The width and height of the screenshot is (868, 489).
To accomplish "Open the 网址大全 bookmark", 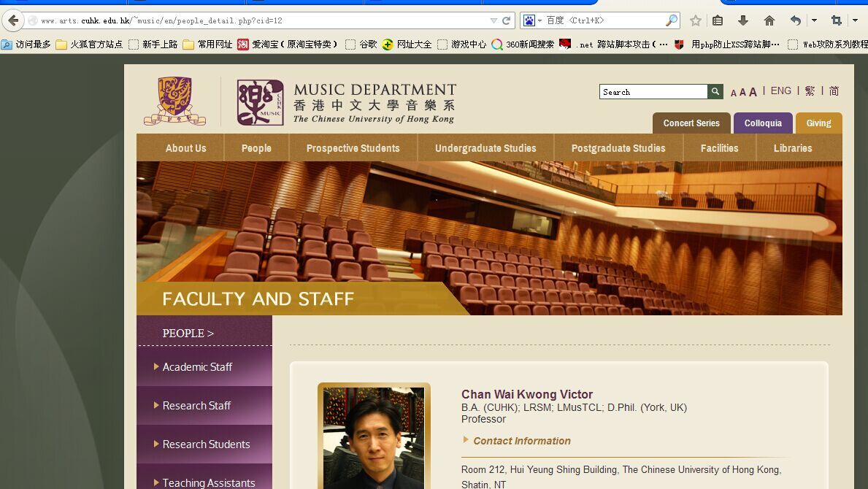I will click(407, 45).
